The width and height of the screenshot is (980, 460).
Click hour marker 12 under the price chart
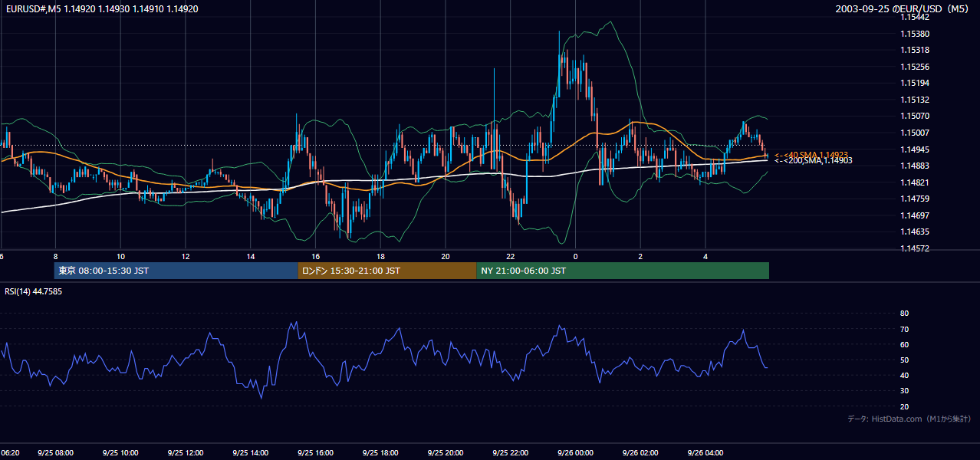pos(186,256)
